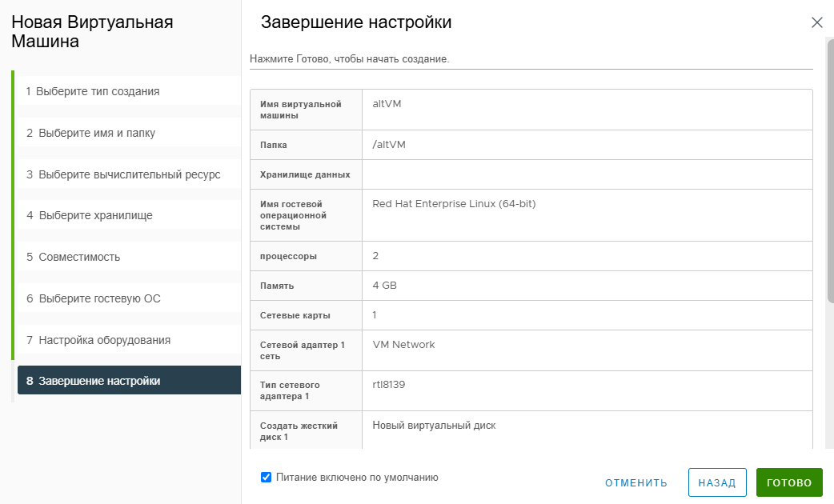Click the 'Тип сетевого адаптера 1' label

[290, 390]
